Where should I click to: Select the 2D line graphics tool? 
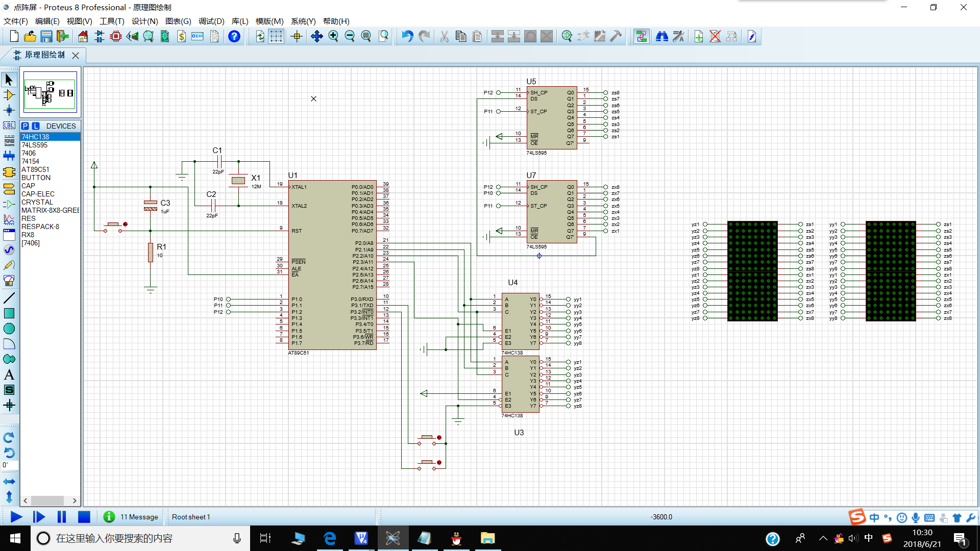click(9, 298)
